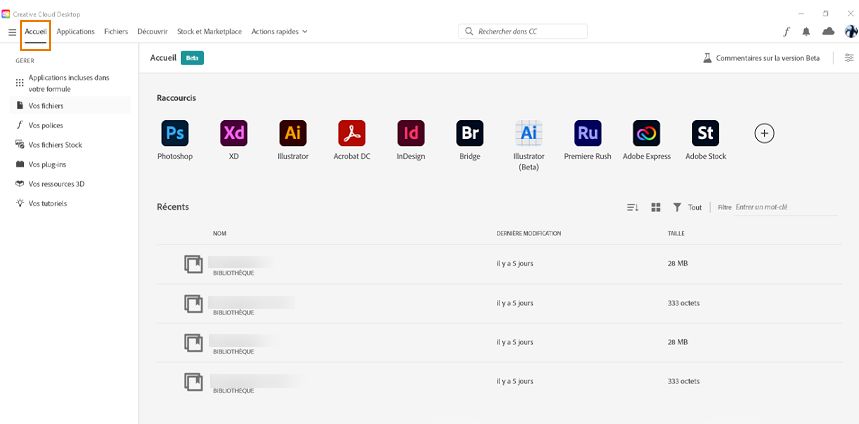Viewport: 859px width, 424px height.
Task: Open Adobe Stock shortcut
Action: [x=706, y=133]
